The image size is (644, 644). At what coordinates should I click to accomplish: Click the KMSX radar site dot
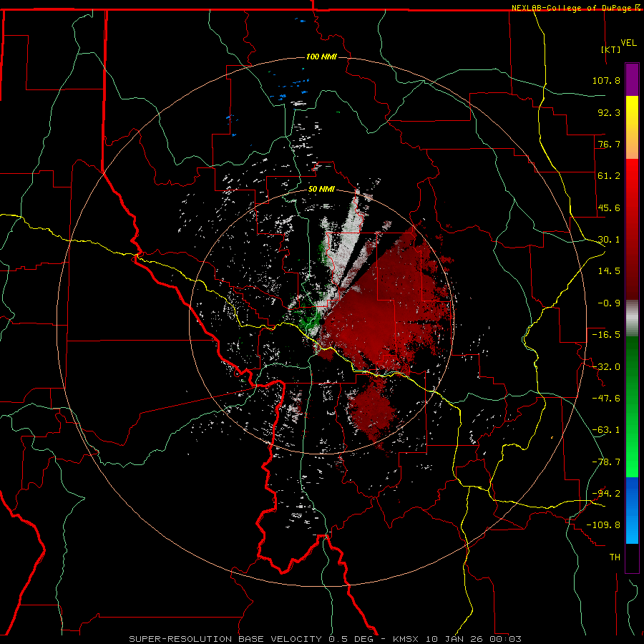[322, 322]
